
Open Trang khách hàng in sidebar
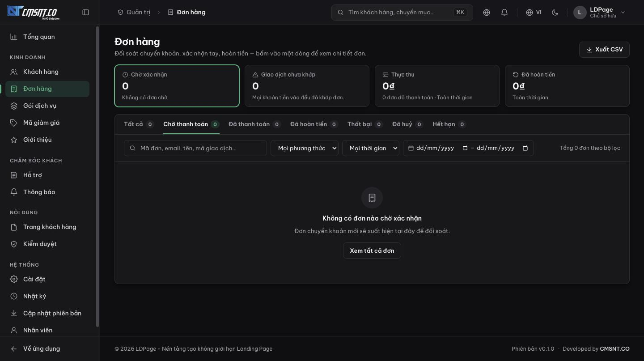[x=47, y=227]
